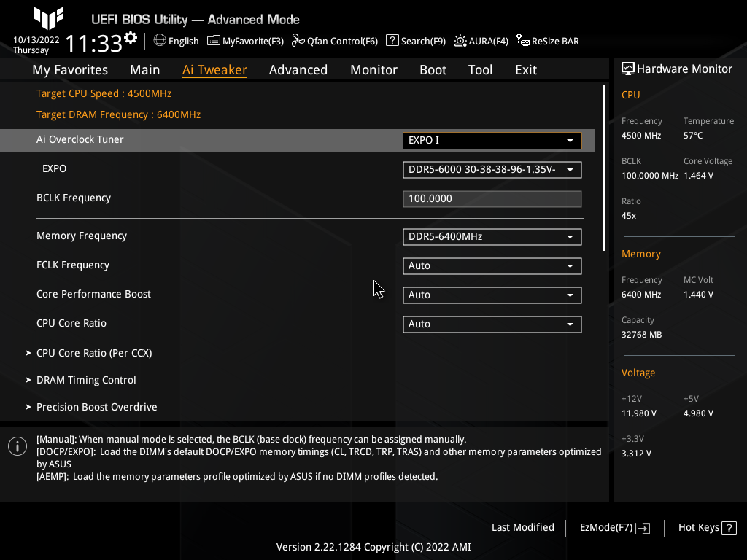Open the CPU Core Ratio dropdown

pyautogui.click(x=492, y=324)
